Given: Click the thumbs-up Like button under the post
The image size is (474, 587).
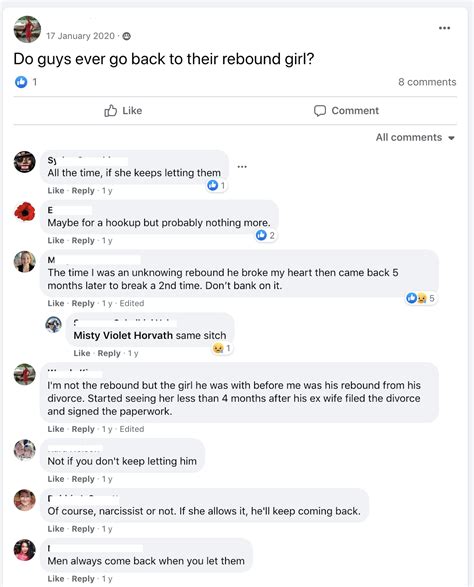Looking at the screenshot, I should click(123, 111).
